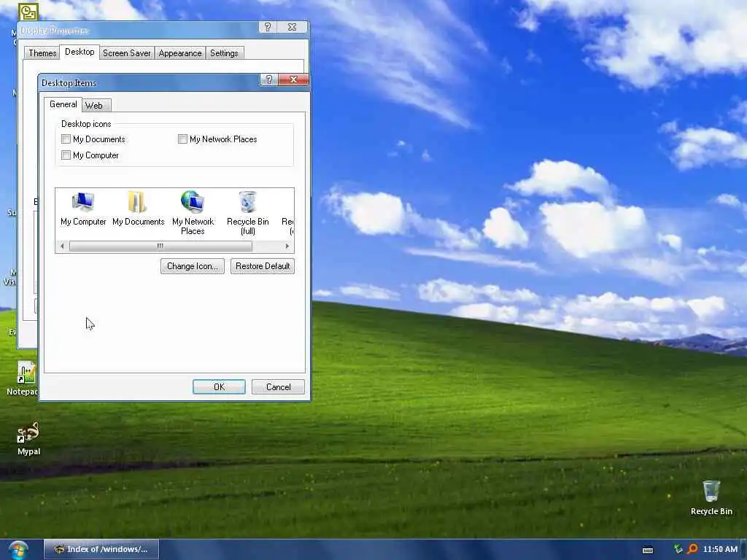
Task: Click the keyboard tray icon
Action: (x=648, y=550)
